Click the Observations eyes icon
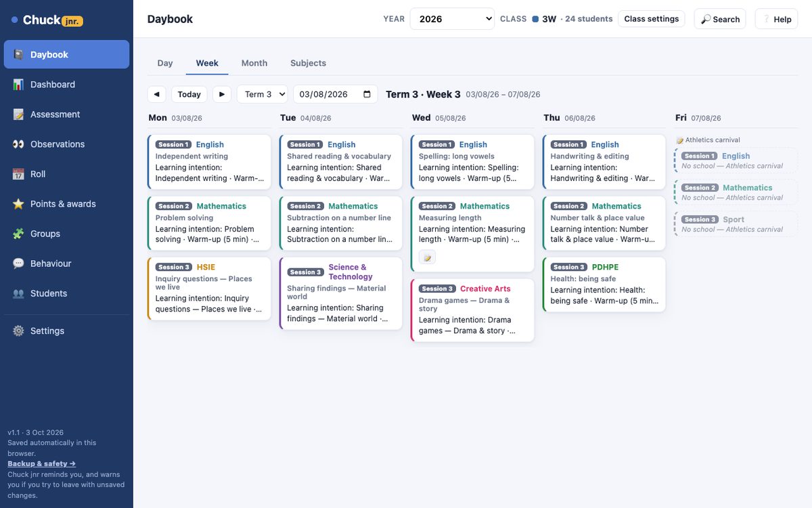 coord(18,144)
